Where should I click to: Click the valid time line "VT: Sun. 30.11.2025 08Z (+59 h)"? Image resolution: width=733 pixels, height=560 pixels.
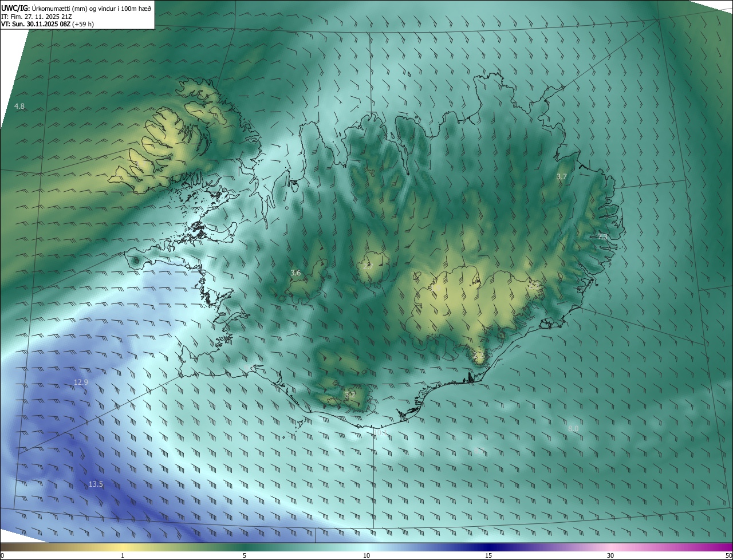48,24
